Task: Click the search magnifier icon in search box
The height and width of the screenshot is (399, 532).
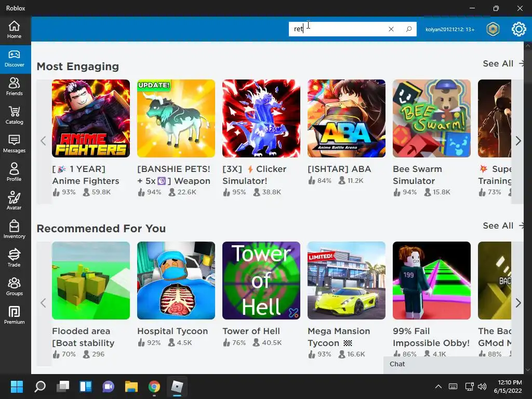Action: [409, 29]
